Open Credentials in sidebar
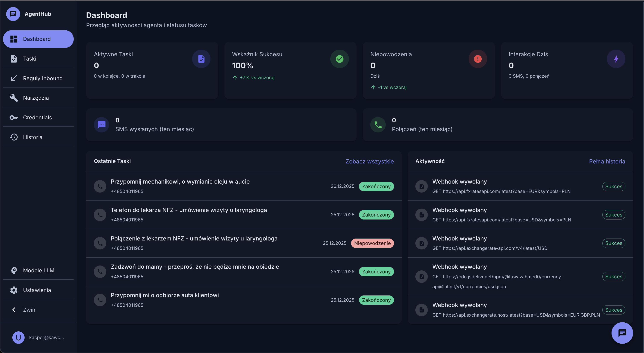 (x=38, y=117)
